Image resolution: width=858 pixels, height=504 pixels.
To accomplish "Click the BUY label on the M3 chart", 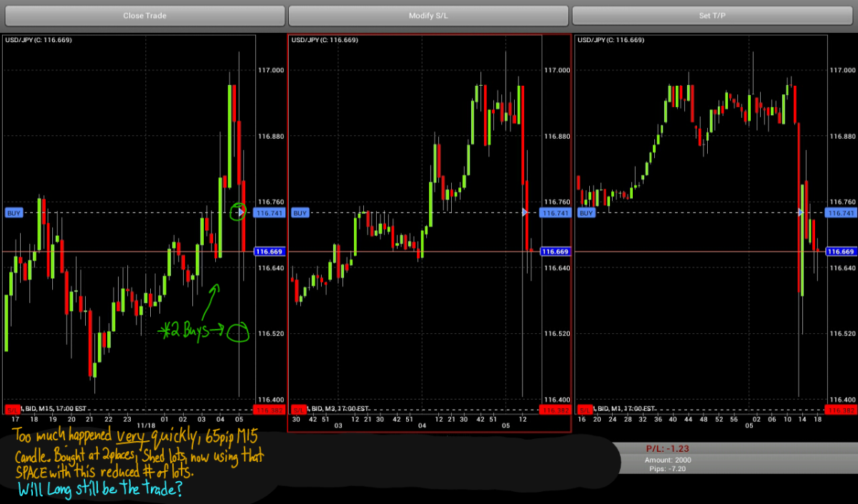I will point(300,213).
